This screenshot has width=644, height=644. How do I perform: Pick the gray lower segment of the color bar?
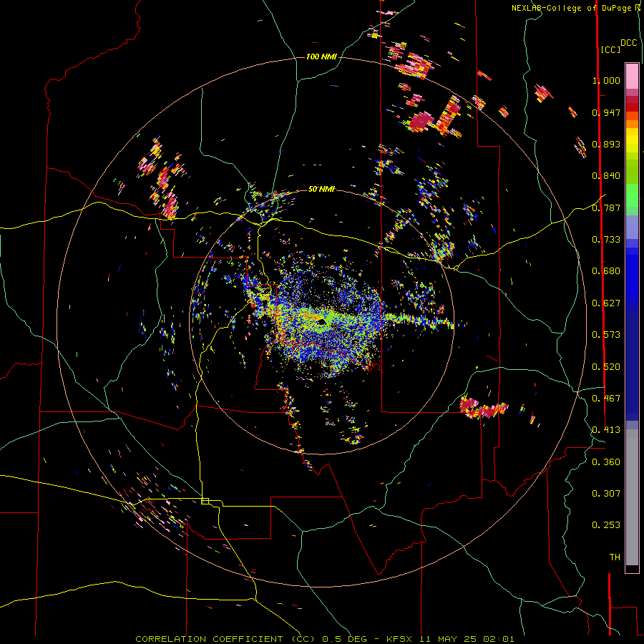click(632, 497)
